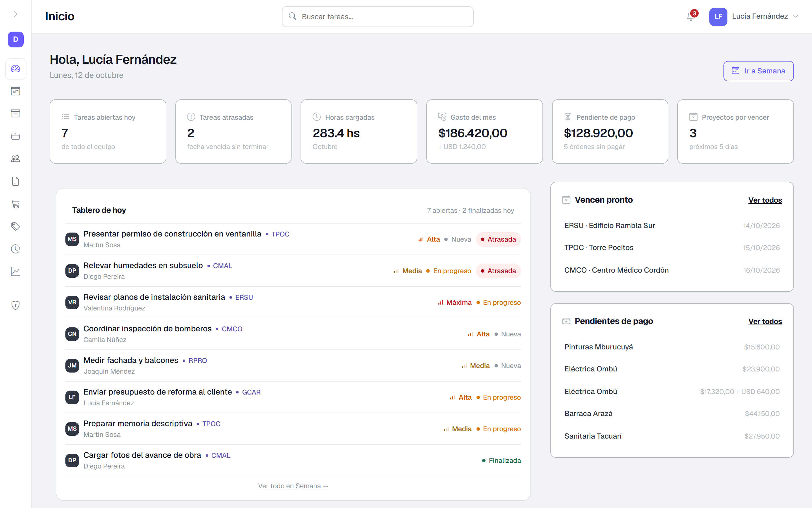Open Ver todos in Vencen pronto
Viewport: 812px width, 508px height.
(765, 200)
